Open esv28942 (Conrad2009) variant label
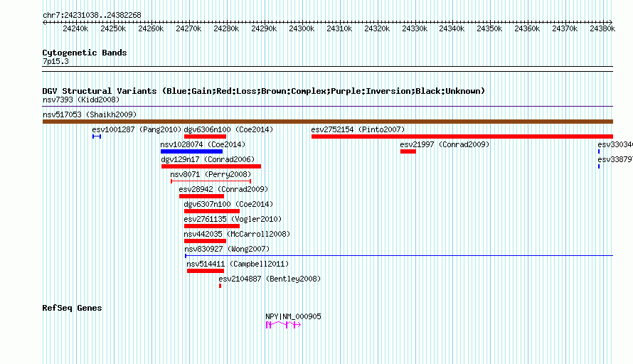Screen dimensions: 633x364 click(x=223, y=189)
